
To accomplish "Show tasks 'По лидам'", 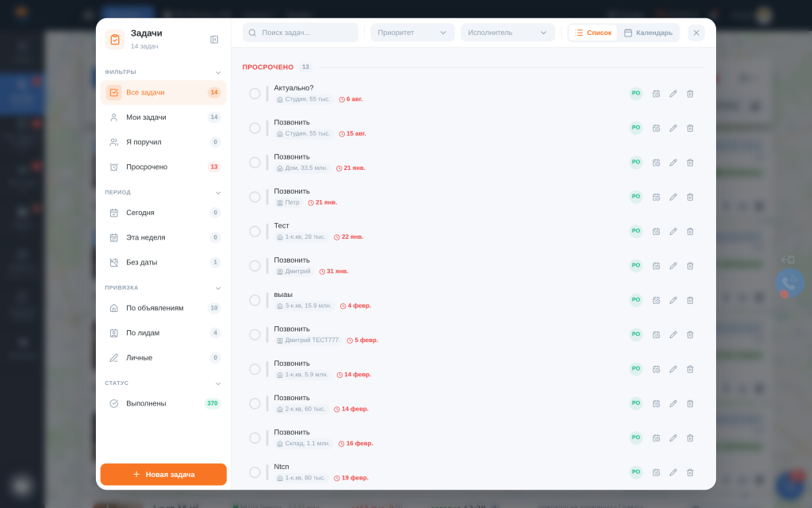I will point(163,333).
